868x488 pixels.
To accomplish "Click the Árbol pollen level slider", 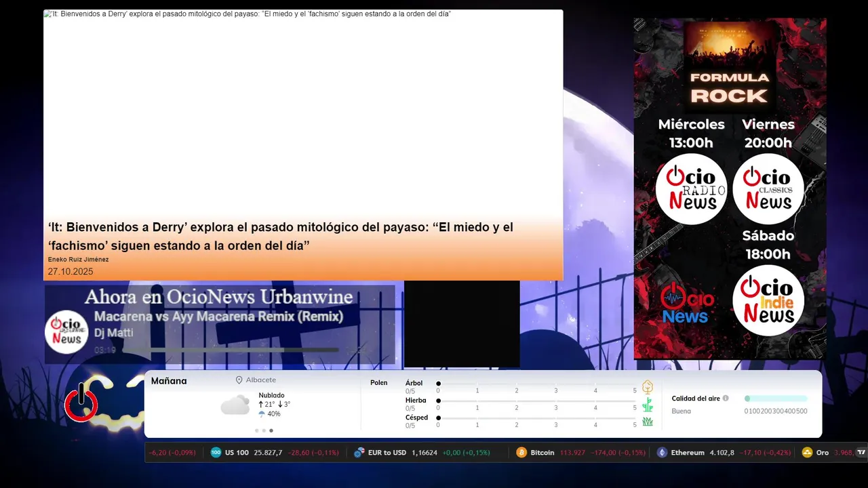I will pos(536,384).
